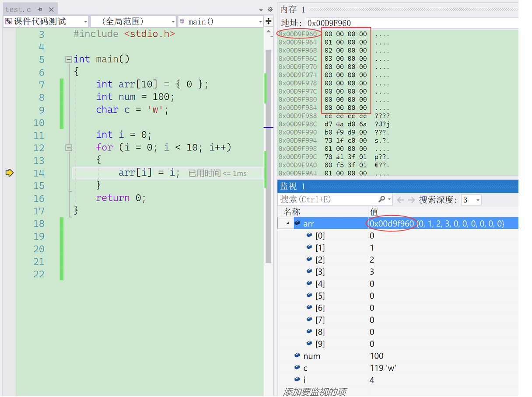This screenshot has height=397, width=532.
Task: Click the code line return 0;
Action: (121, 198)
